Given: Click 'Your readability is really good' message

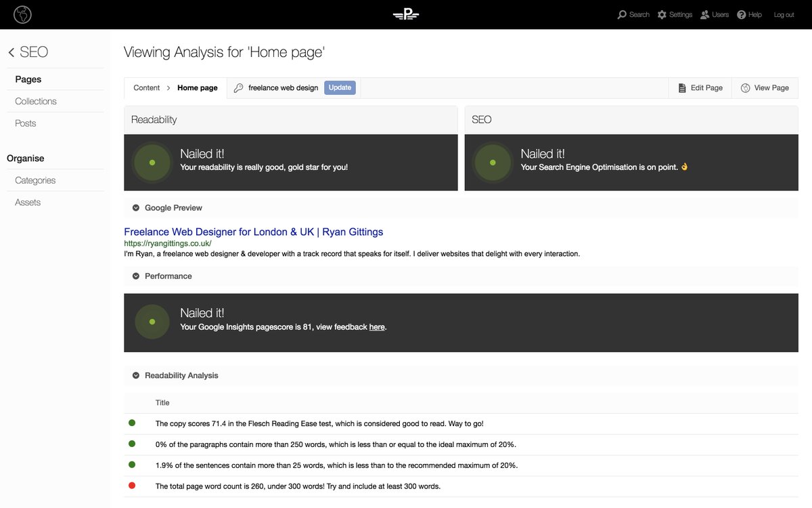Looking at the screenshot, I should click(x=264, y=167).
